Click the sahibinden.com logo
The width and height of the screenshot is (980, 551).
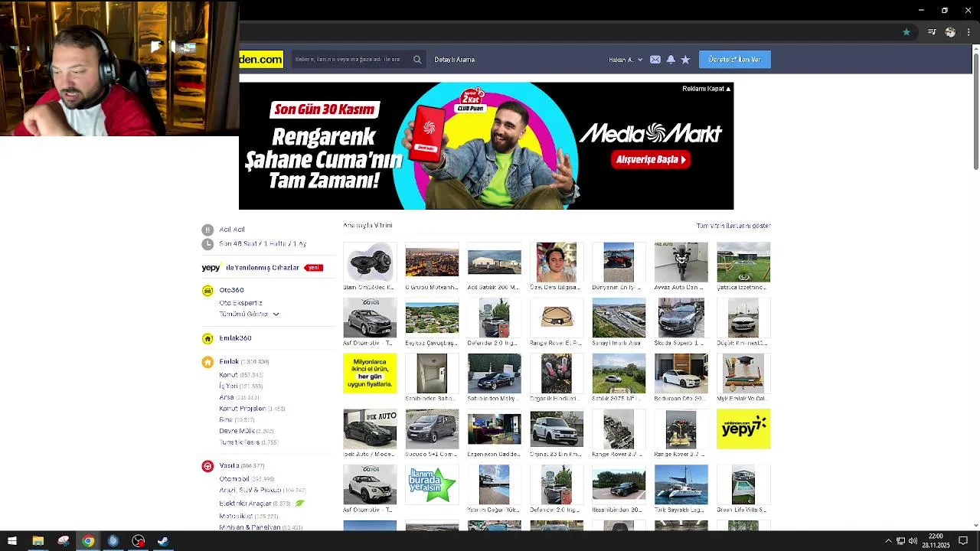coord(261,60)
